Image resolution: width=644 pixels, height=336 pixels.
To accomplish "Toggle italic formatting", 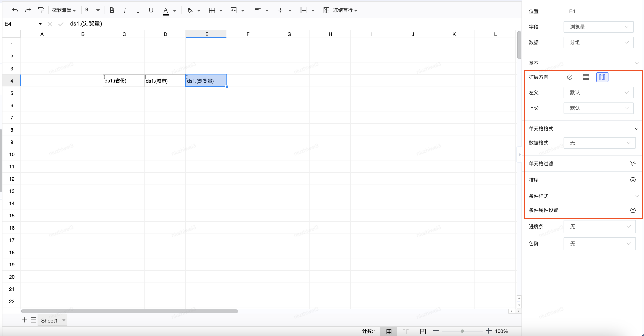I will 125,10.
